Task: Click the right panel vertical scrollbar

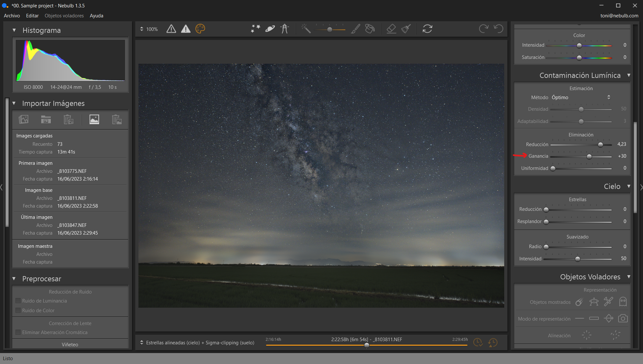Action: 635,167
